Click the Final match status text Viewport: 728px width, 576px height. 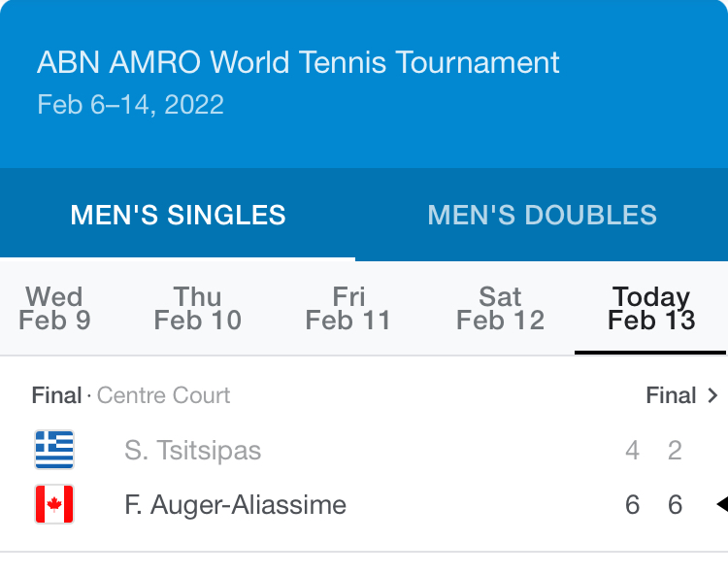click(x=671, y=395)
